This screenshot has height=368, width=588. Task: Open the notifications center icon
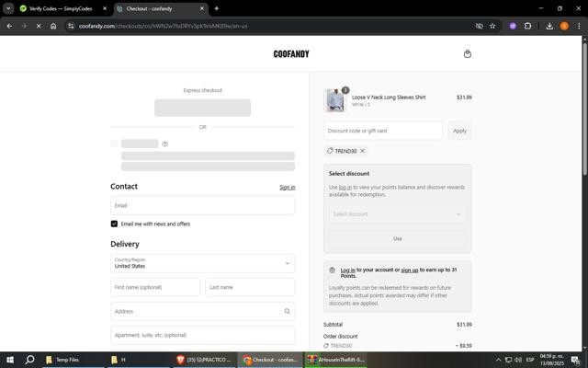point(576,360)
